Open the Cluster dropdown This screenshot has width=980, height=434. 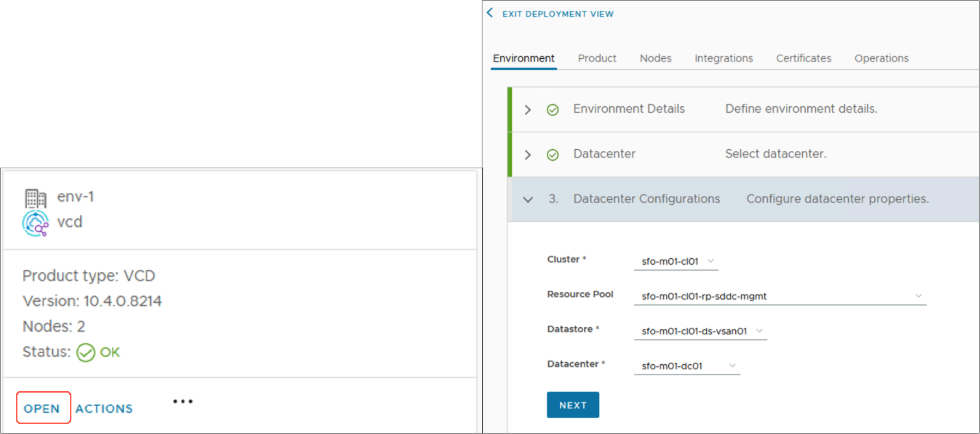click(x=676, y=261)
